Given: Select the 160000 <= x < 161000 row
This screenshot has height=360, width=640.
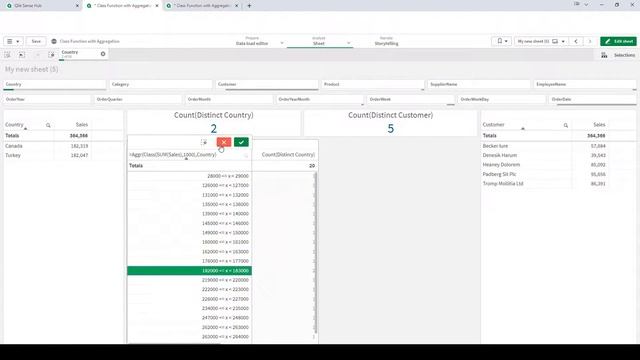Looking at the screenshot, I should coord(189,242).
